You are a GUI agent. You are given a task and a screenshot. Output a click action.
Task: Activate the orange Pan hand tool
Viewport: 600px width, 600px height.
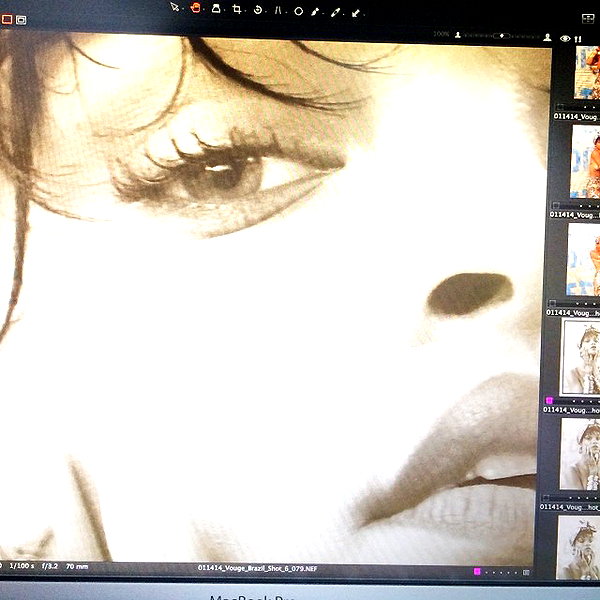196,8
